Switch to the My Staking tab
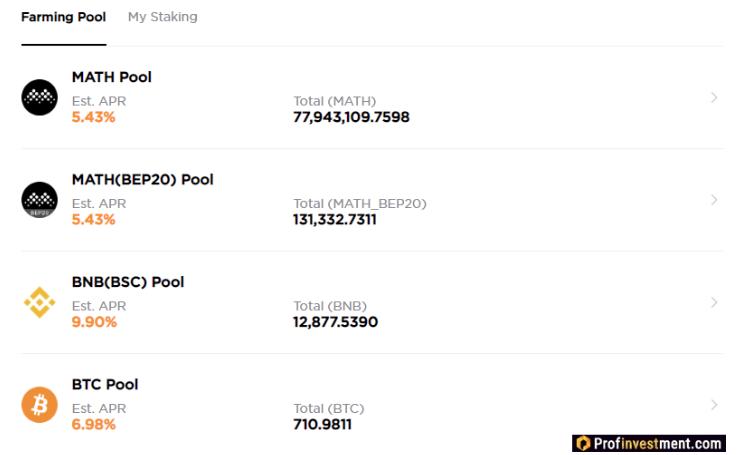The width and height of the screenshot is (739, 455). (162, 17)
